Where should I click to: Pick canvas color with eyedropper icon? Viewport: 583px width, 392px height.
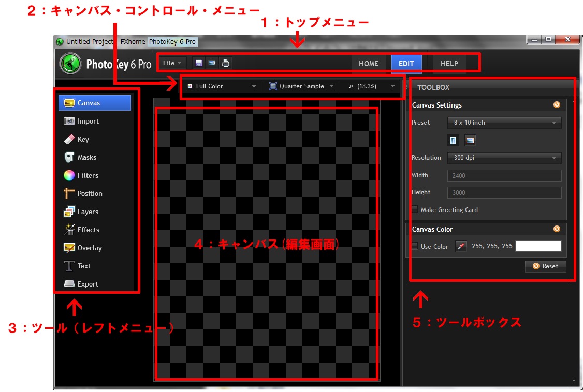pyautogui.click(x=461, y=246)
